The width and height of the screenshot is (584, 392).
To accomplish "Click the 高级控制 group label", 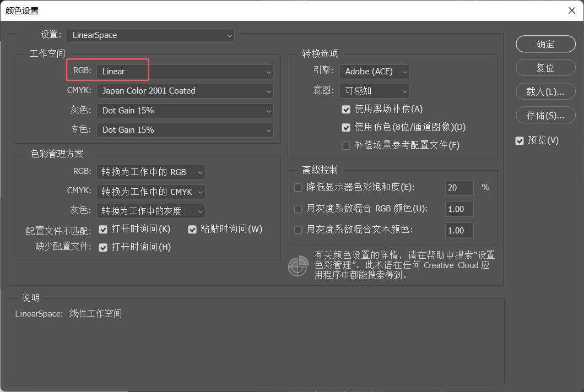I will click(x=320, y=170).
